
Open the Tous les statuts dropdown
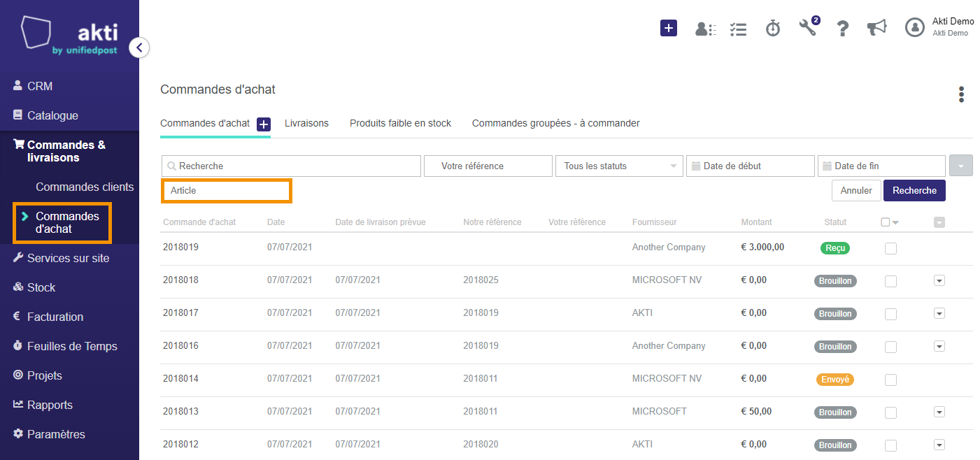point(619,166)
